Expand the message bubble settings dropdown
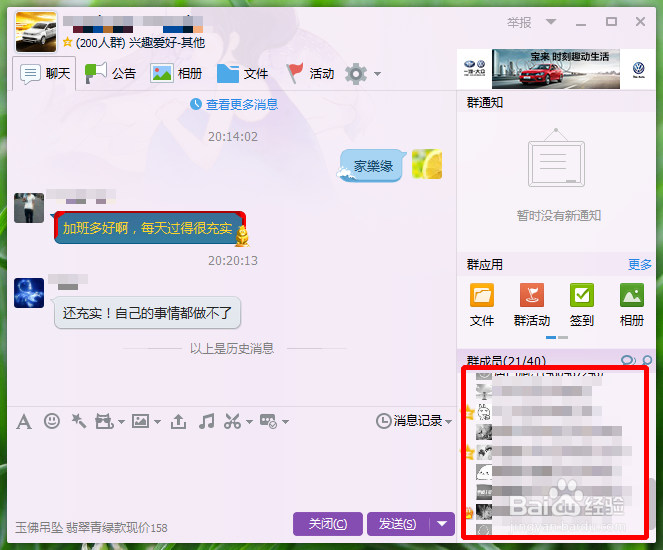 coord(285,422)
